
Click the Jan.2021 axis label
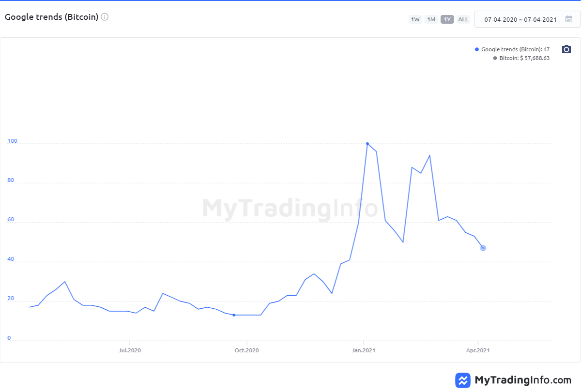point(363,350)
